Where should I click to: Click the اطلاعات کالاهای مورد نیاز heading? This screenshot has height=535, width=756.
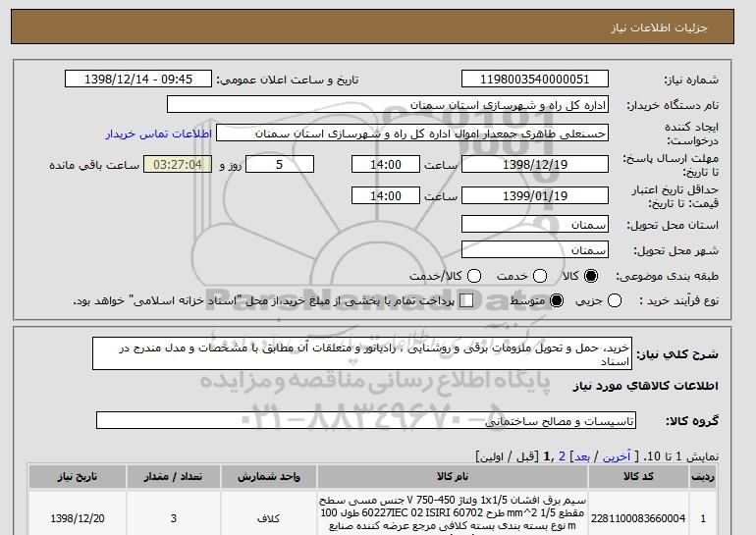point(646,386)
